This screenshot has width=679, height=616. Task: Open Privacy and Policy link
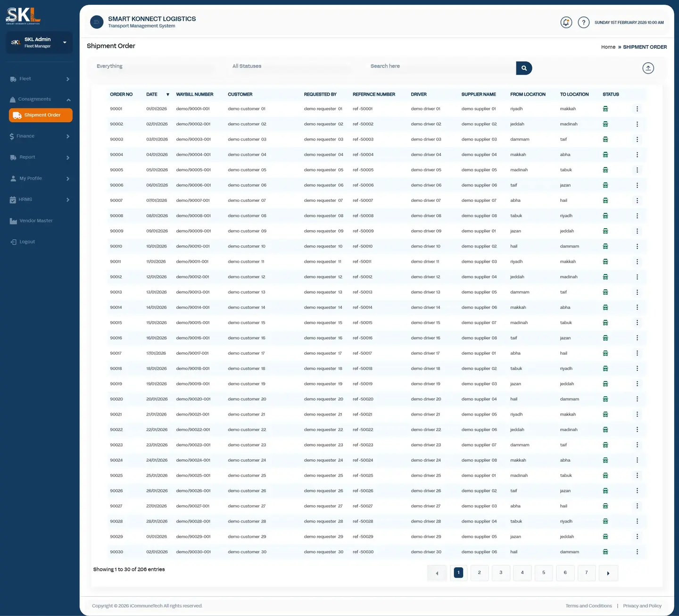tap(642, 606)
